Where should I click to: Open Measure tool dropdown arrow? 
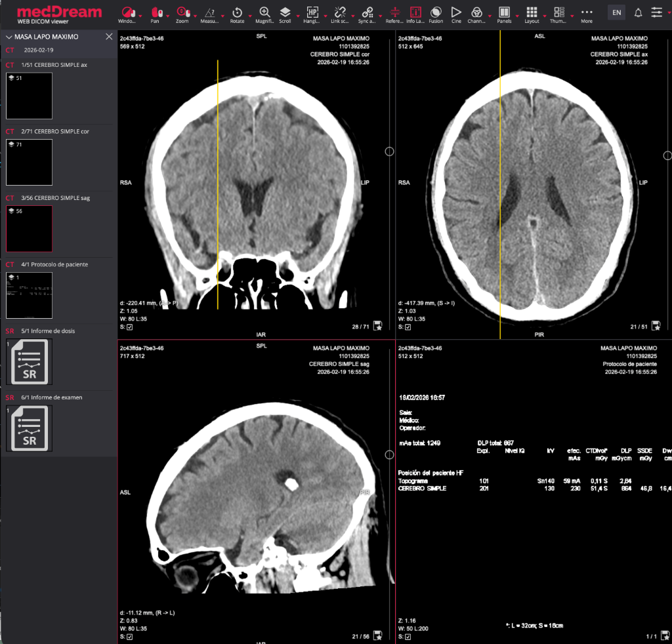[x=222, y=16]
